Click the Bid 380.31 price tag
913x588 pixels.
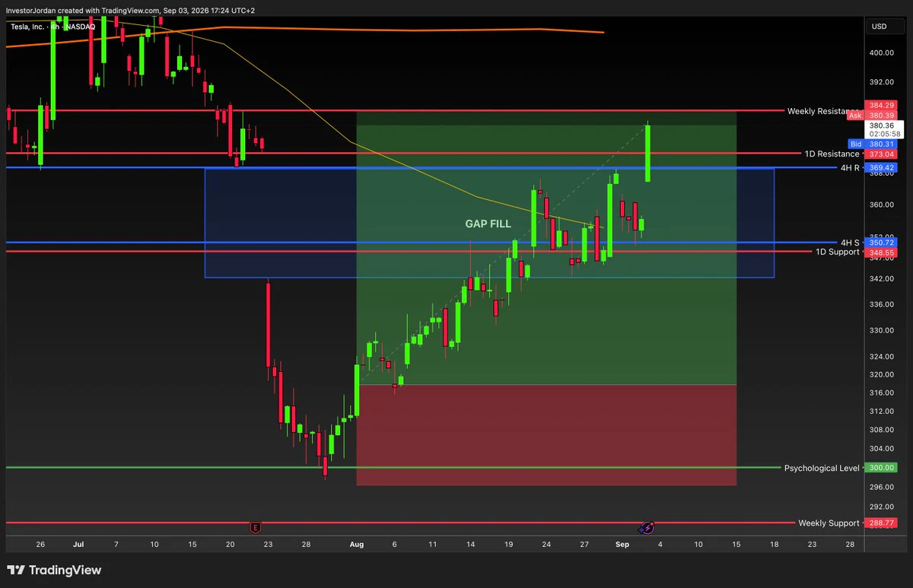click(873, 144)
